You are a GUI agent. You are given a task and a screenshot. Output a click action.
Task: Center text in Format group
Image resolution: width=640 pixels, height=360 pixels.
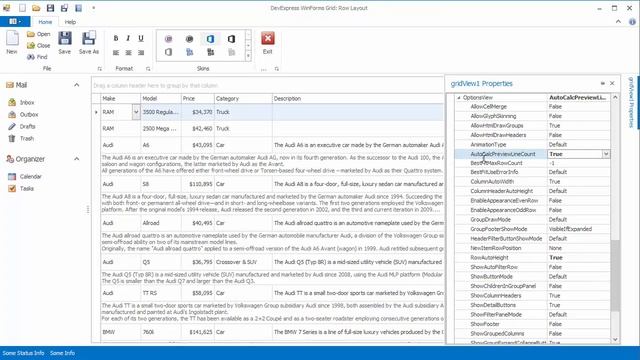(x=128, y=53)
